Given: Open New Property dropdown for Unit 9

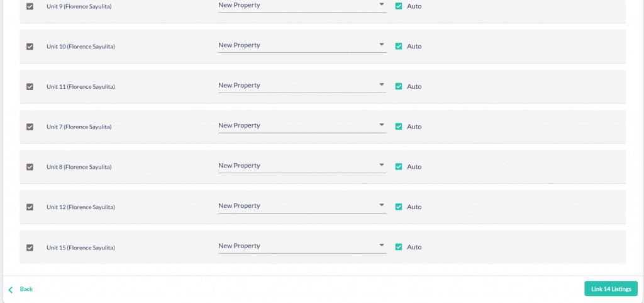Looking at the screenshot, I should pyautogui.click(x=303, y=6).
